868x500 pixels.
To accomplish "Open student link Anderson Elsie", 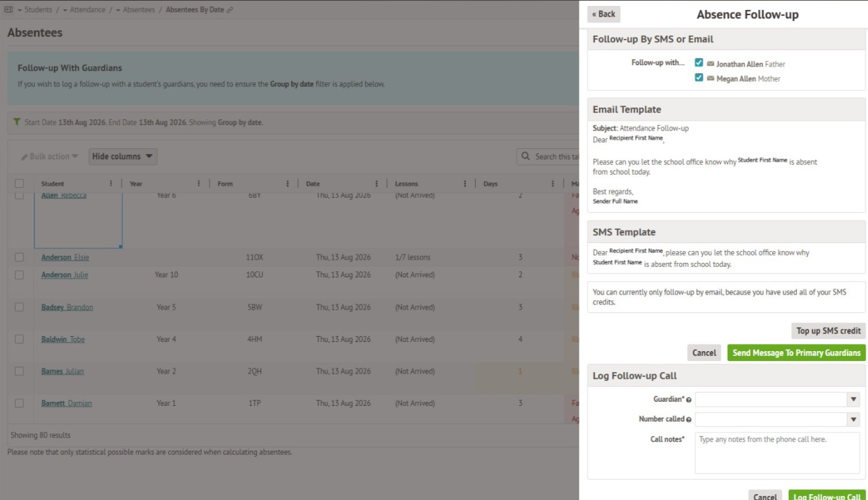I will coord(65,257).
